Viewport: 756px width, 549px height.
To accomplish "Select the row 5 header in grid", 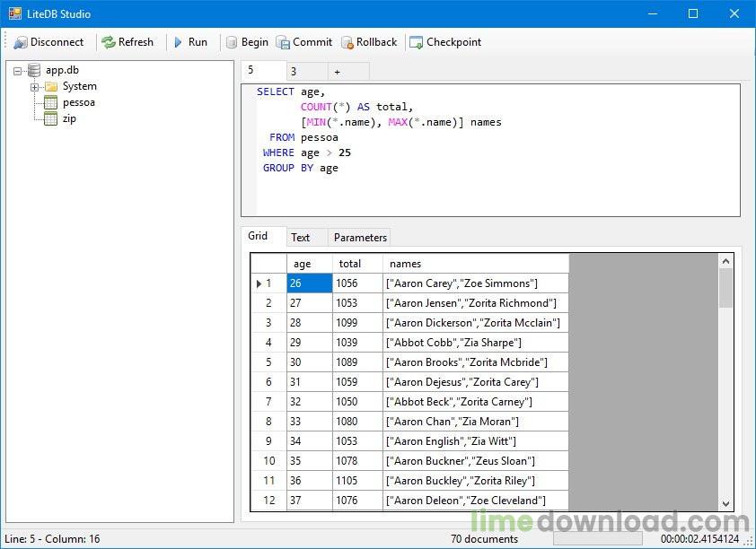I will (268, 362).
